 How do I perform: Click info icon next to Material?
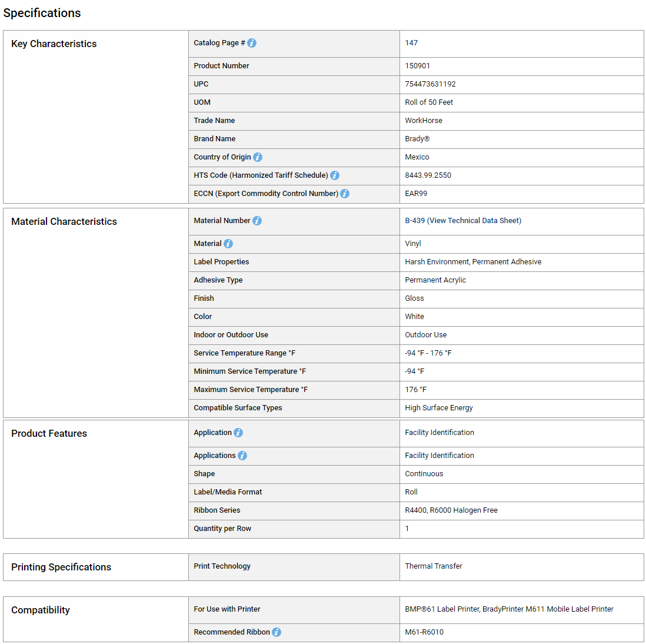pyautogui.click(x=228, y=244)
